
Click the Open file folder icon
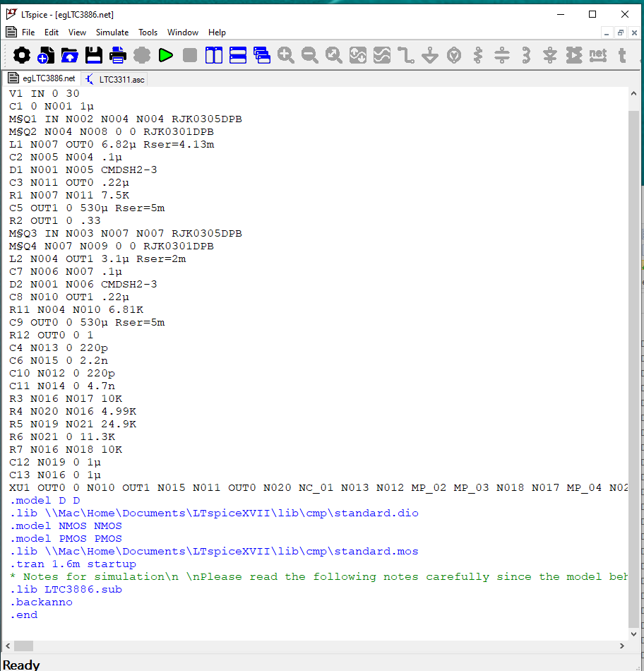(x=70, y=55)
